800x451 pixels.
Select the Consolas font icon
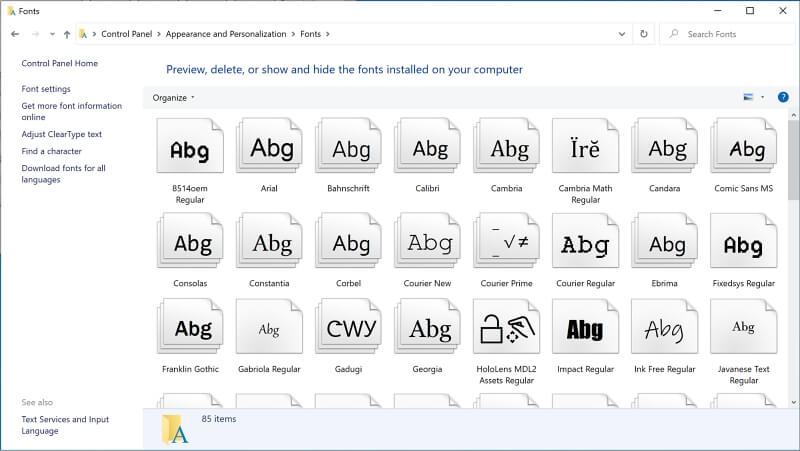pos(190,241)
